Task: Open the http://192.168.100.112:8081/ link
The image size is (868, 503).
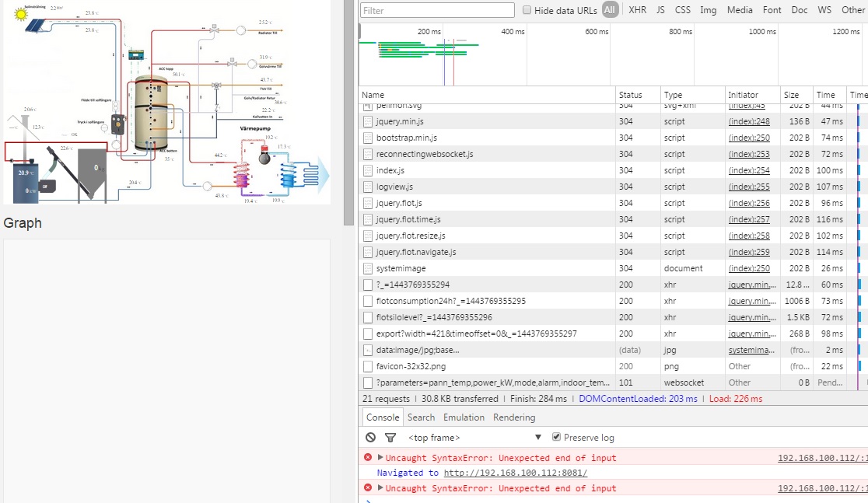Action: pyautogui.click(x=515, y=473)
